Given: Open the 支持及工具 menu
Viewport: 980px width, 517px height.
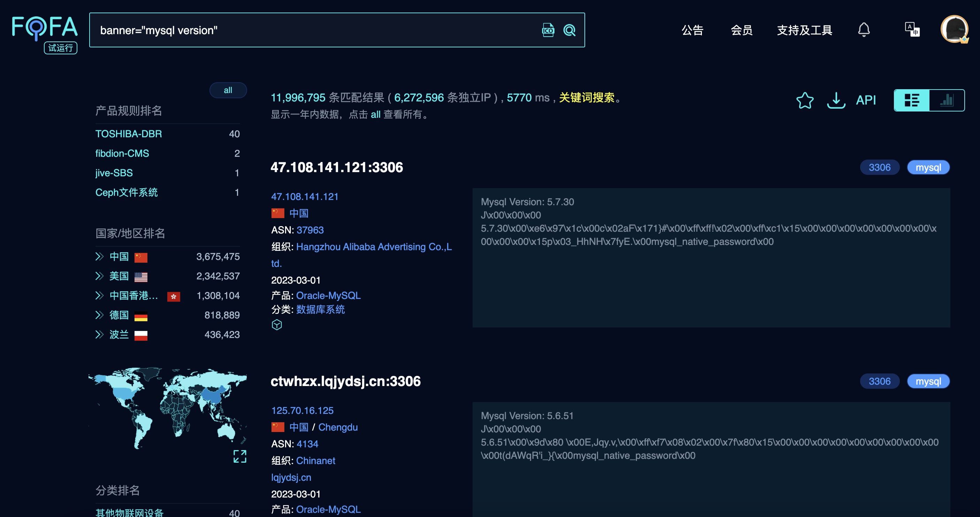Looking at the screenshot, I should click(804, 30).
